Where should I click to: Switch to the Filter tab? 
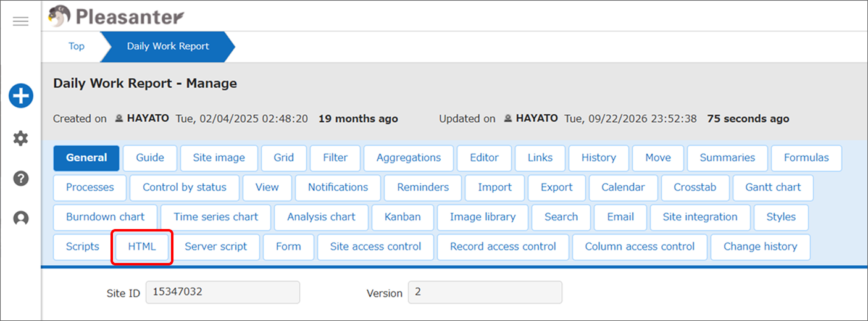coord(335,158)
